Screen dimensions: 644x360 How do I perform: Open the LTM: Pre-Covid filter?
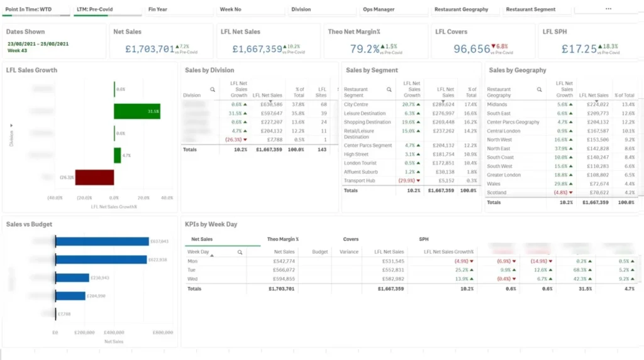coord(108,9)
